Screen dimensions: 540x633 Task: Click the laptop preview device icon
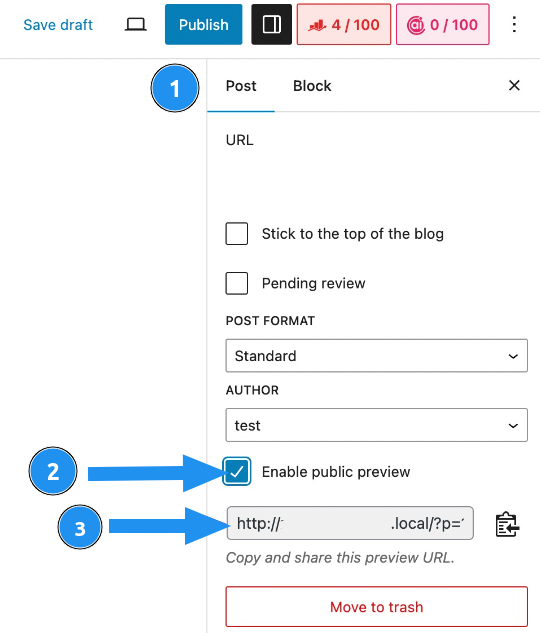[135, 25]
